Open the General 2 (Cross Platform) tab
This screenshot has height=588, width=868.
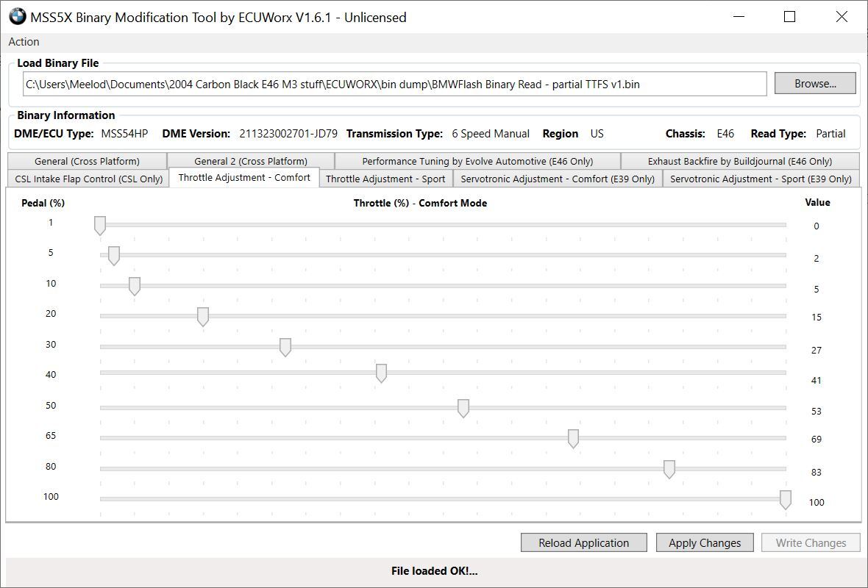point(250,161)
